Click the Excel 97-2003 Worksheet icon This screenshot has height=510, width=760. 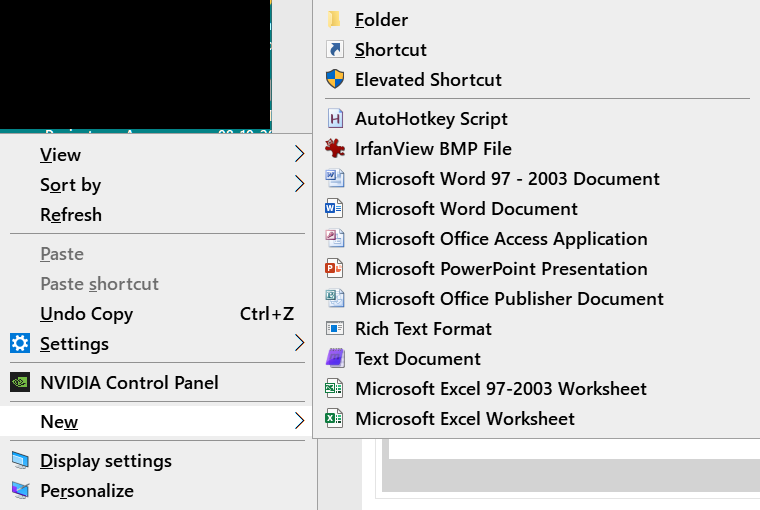(x=334, y=388)
